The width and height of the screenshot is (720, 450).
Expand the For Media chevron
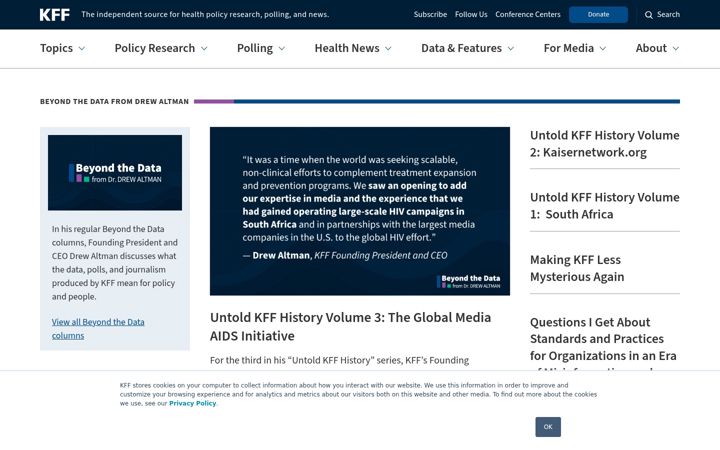pos(603,48)
